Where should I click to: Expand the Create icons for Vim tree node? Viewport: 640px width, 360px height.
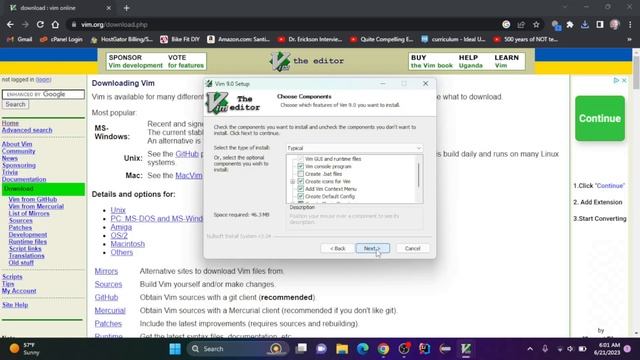point(293,181)
